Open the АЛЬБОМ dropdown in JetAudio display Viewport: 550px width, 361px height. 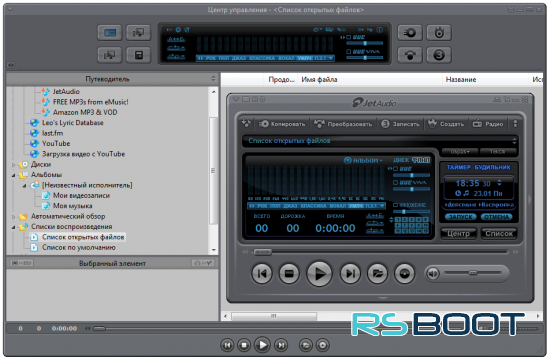(363, 160)
